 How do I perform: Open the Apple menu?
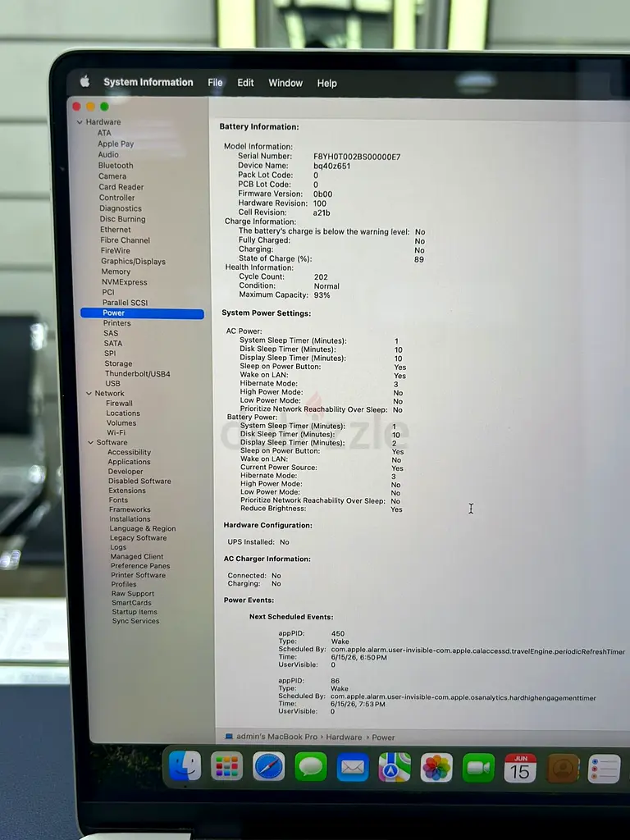tap(84, 81)
